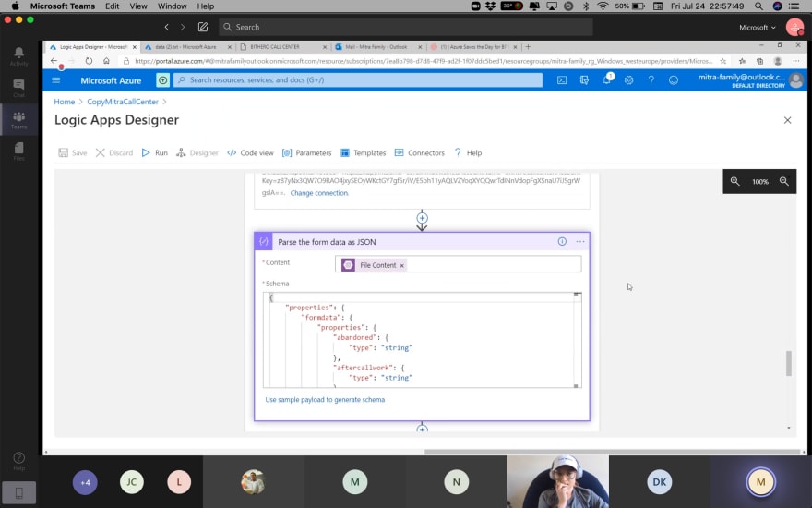
Task: Open Azure notifications bell
Action: (x=606, y=79)
